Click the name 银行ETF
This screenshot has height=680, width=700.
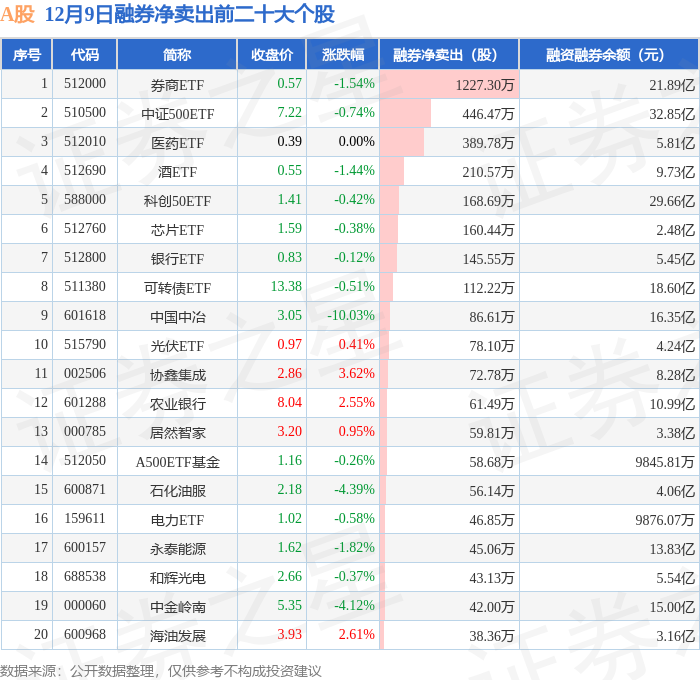tap(177, 259)
